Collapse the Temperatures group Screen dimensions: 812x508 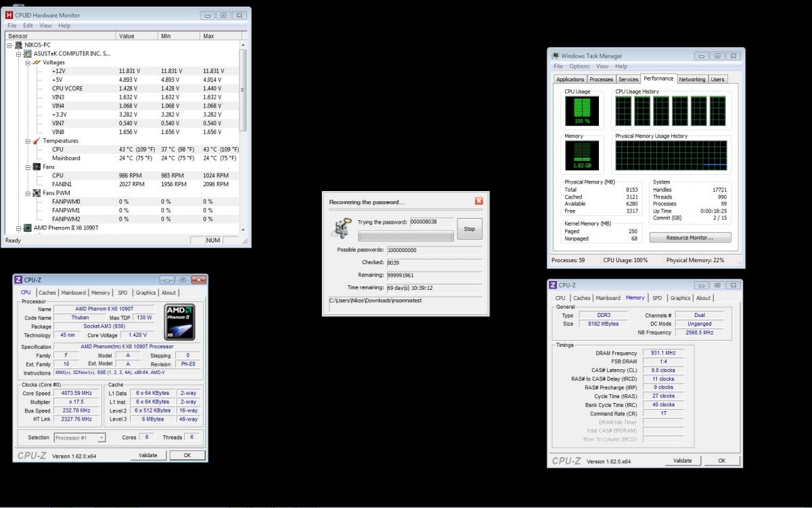pyautogui.click(x=28, y=141)
